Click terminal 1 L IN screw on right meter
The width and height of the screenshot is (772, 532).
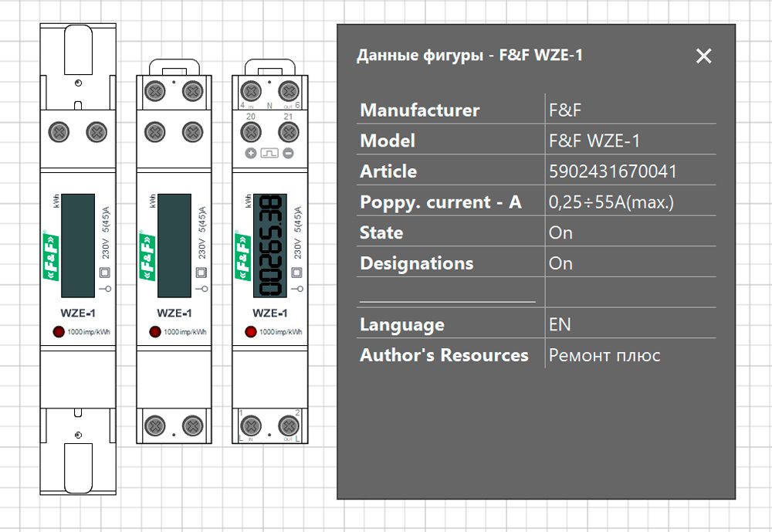(x=251, y=426)
